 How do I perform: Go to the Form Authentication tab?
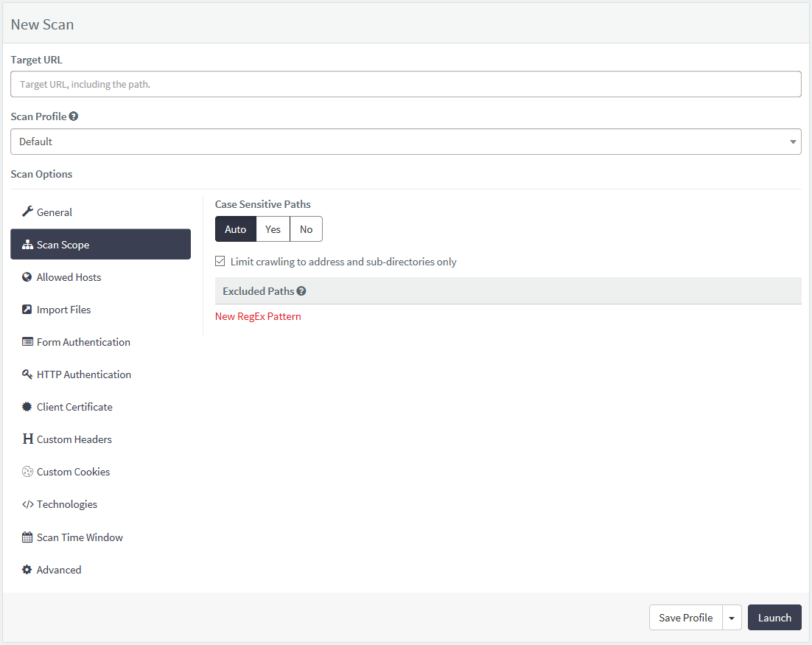(100, 342)
